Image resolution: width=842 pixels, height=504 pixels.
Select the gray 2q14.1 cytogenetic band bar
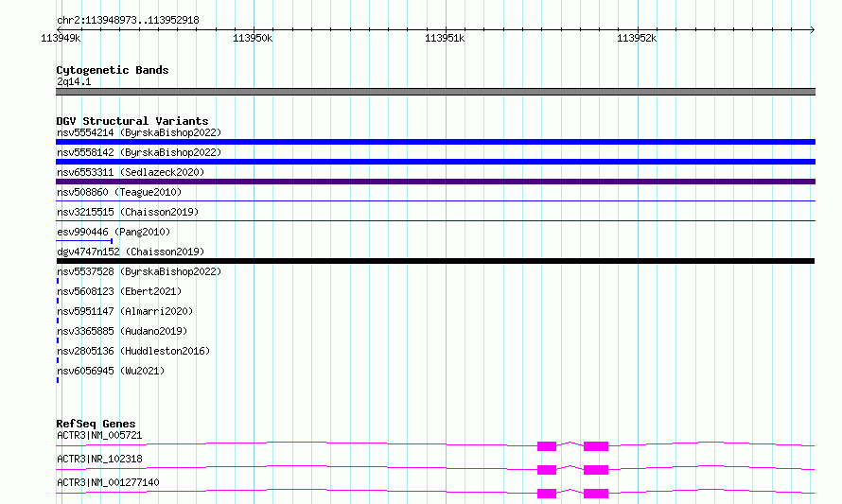click(x=435, y=92)
